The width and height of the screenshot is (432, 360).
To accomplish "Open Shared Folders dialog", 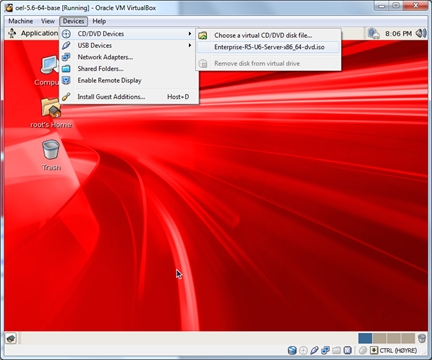I will 128,69.
